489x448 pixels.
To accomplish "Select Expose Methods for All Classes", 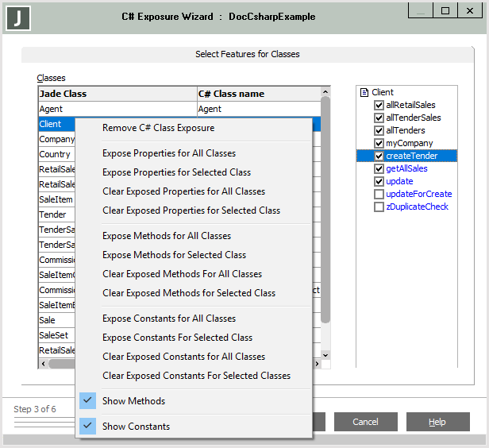I will point(194,236).
